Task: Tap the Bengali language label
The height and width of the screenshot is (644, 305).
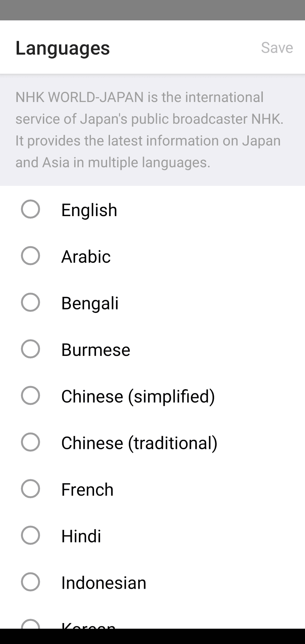Action: coord(90,303)
